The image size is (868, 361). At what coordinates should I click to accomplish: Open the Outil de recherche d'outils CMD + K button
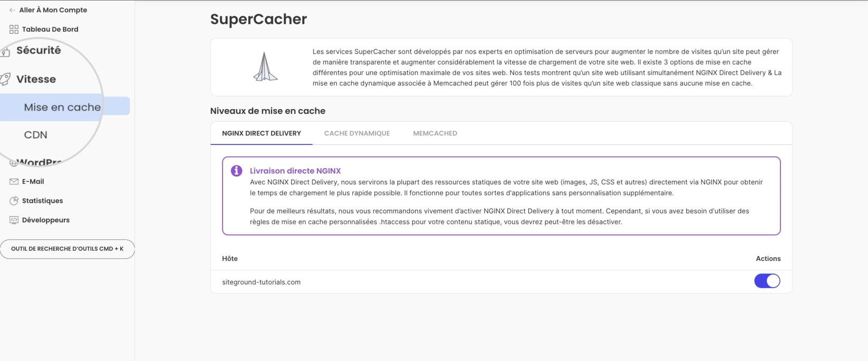coord(67,249)
